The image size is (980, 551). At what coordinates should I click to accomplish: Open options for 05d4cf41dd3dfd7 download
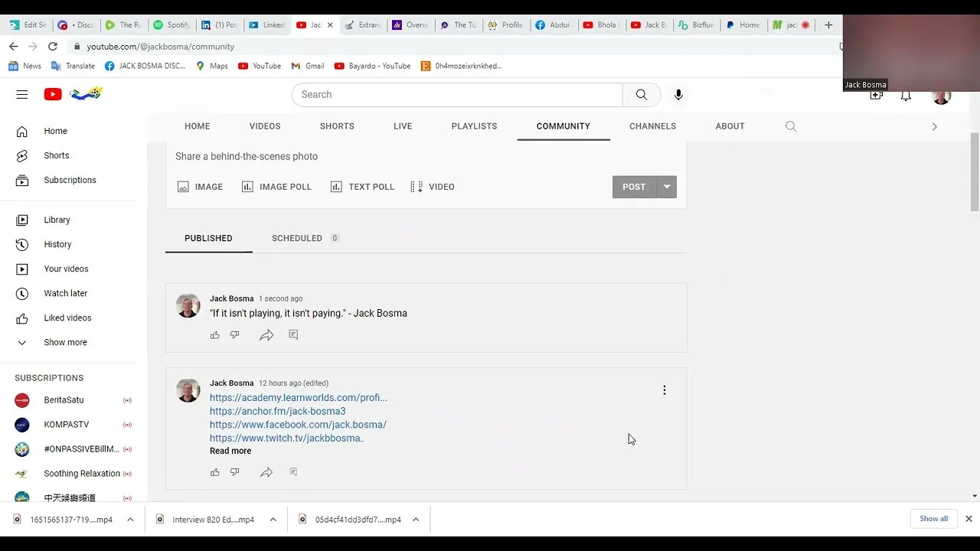pos(416,520)
